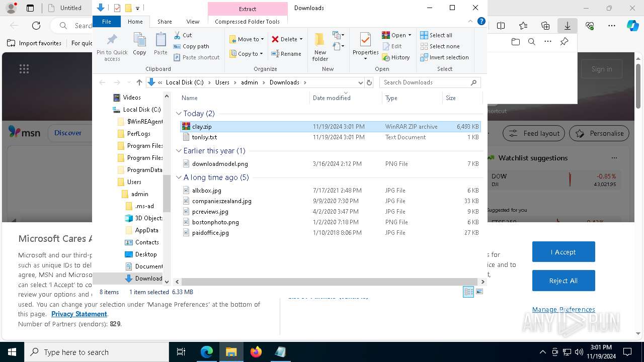The height and width of the screenshot is (362, 644).
Task: Click the Copy ribbon icon
Action: click(139, 44)
